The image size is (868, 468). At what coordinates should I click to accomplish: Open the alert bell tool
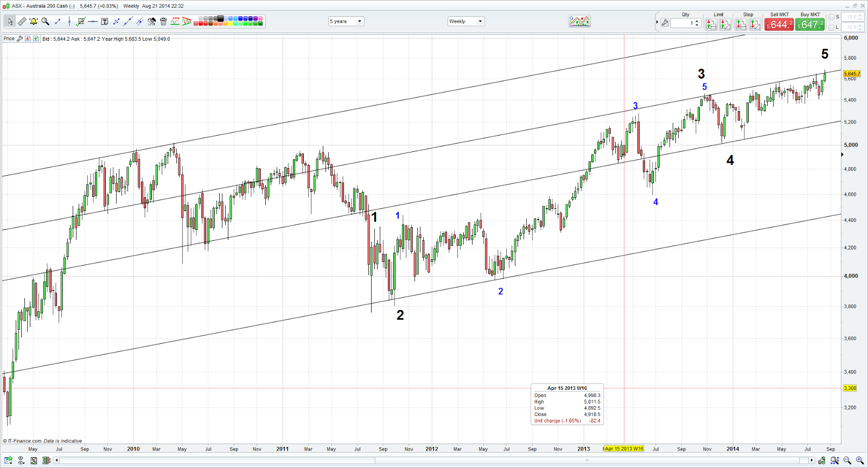coord(34,22)
